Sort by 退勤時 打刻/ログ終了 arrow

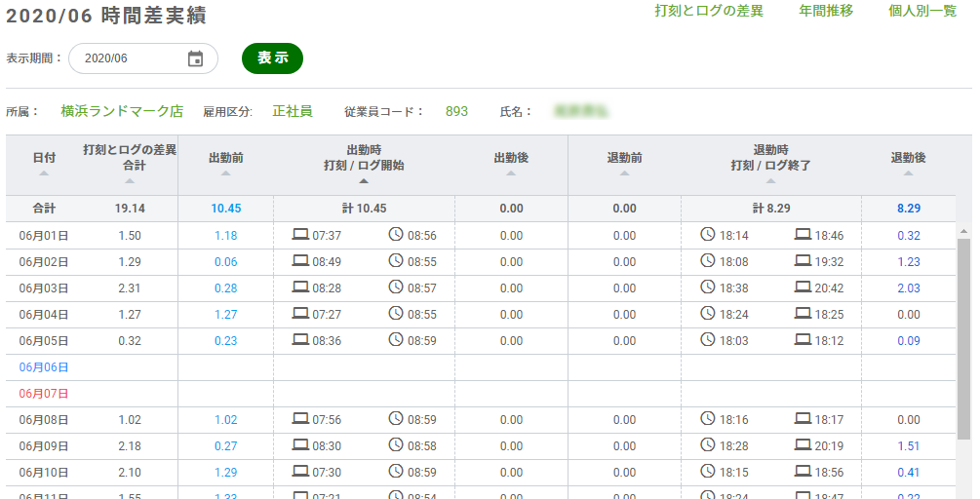tap(770, 181)
